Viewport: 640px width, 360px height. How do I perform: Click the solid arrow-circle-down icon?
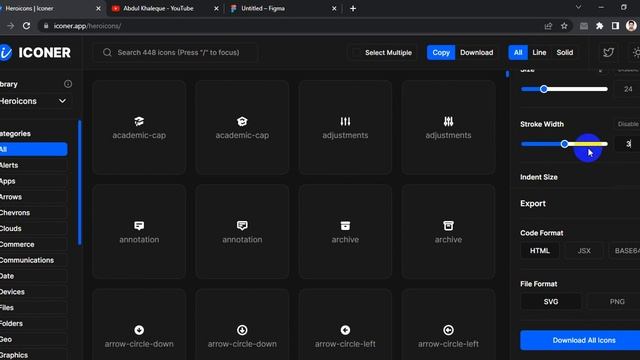pos(139,330)
